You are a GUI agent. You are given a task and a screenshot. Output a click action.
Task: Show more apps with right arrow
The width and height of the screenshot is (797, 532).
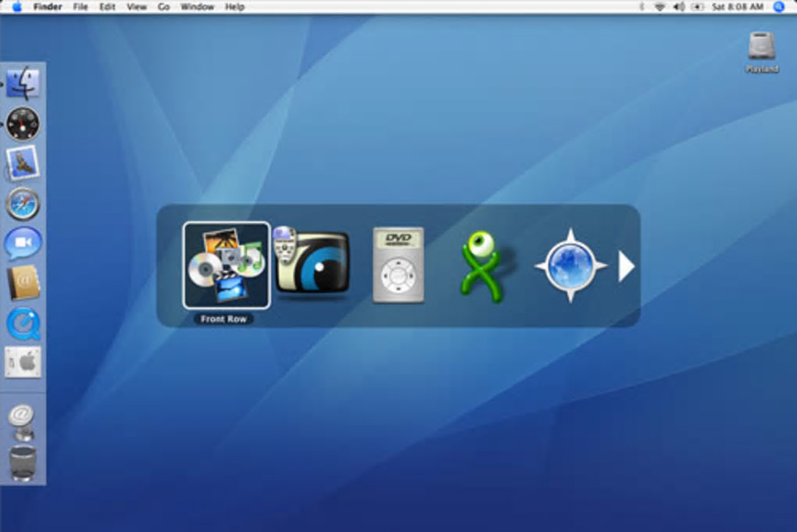(x=626, y=266)
